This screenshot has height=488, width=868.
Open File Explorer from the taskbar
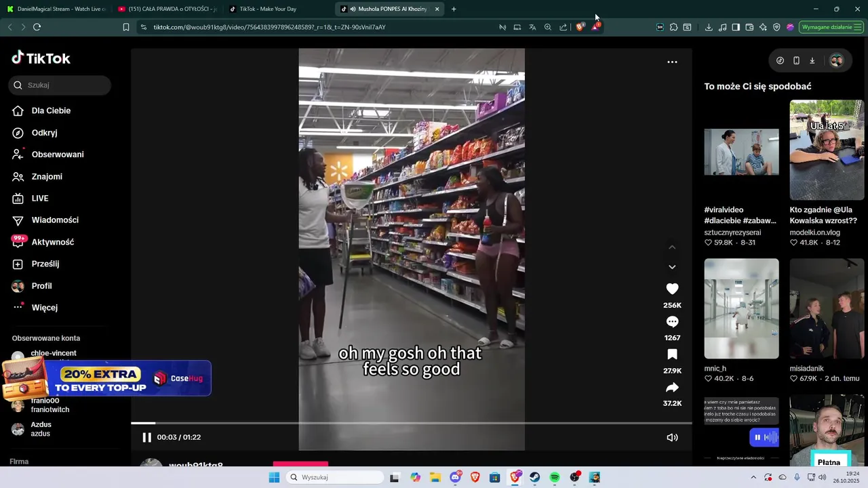(435, 477)
